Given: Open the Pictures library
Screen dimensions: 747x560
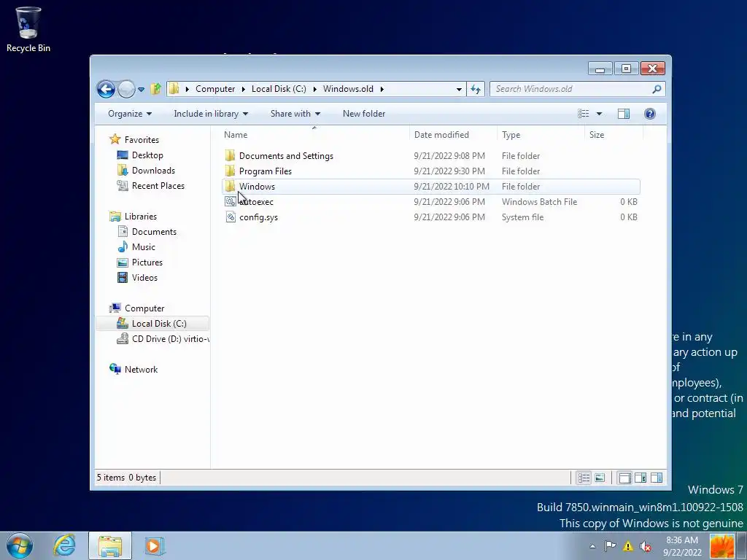Looking at the screenshot, I should (140, 262).
